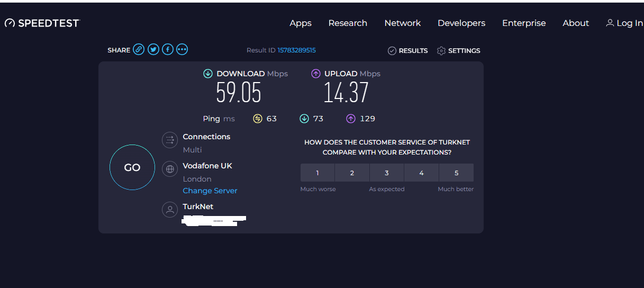This screenshot has width=644, height=288.
Task: Share the result on Facebook
Action: pyautogui.click(x=168, y=50)
